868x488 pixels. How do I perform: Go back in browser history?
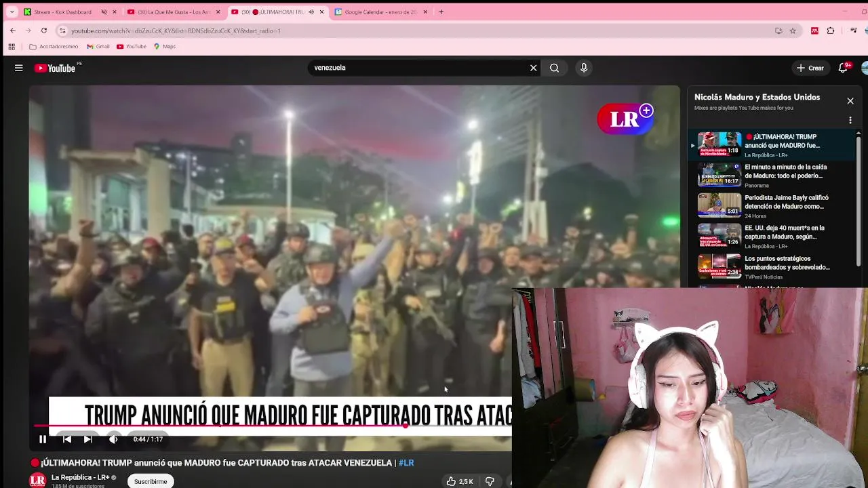(x=12, y=30)
